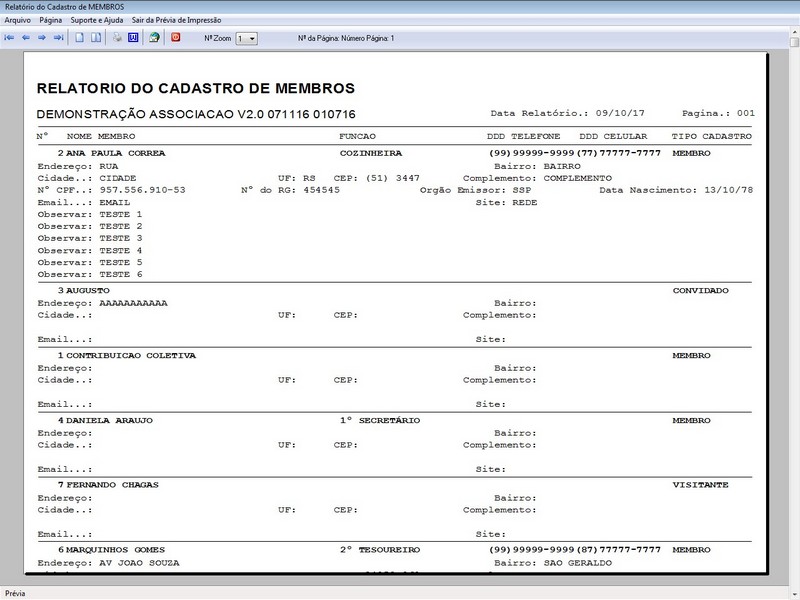Viewport: 800px width, 600px height.
Task: Click the printer icon
Action: point(117,38)
